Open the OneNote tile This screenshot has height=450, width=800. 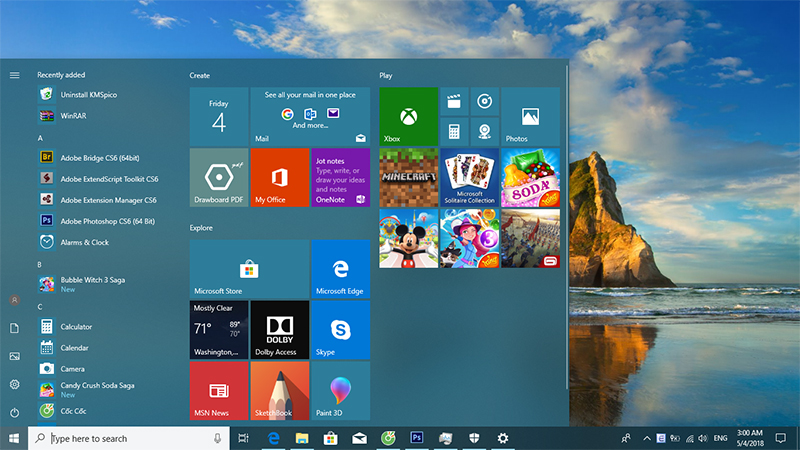341,178
